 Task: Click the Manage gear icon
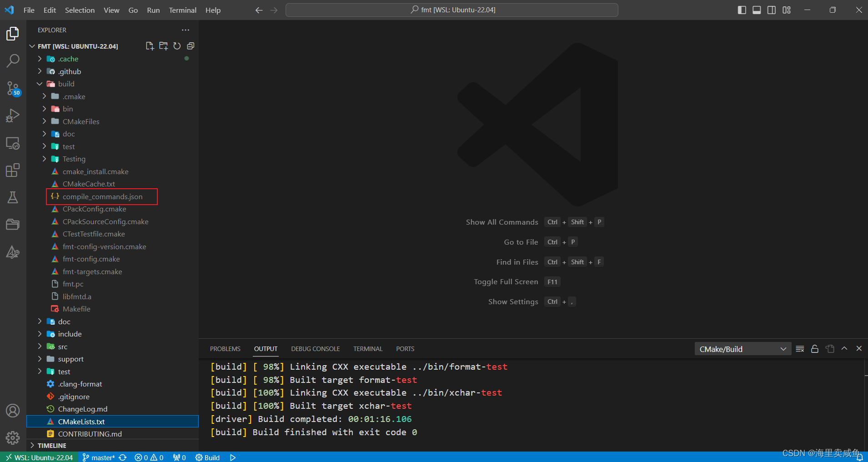coord(13,438)
